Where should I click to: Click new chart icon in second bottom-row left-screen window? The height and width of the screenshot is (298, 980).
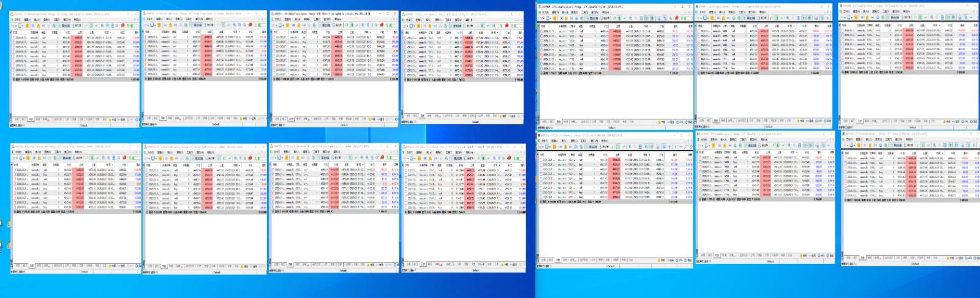pyautogui.click(x=146, y=158)
